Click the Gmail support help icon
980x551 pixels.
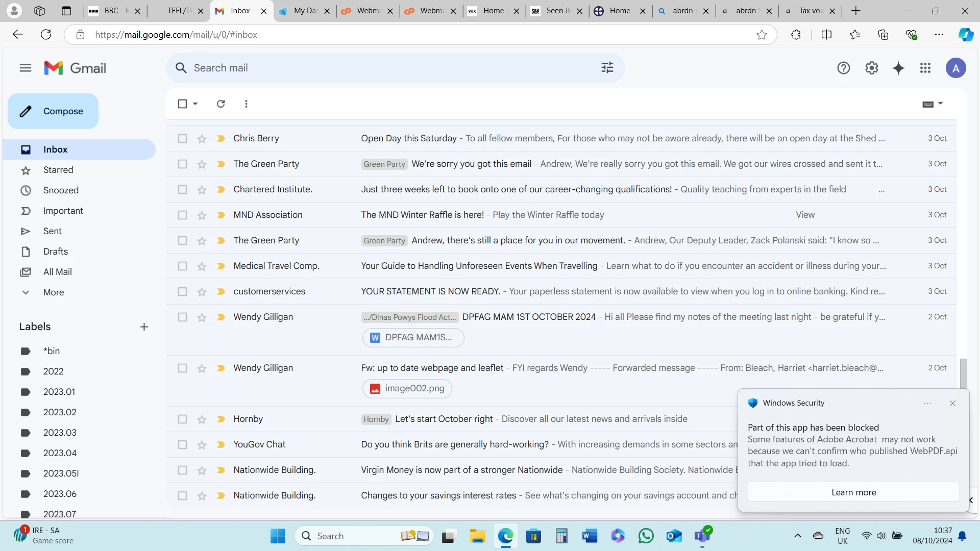pyautogui.click(x=843, y=68)
